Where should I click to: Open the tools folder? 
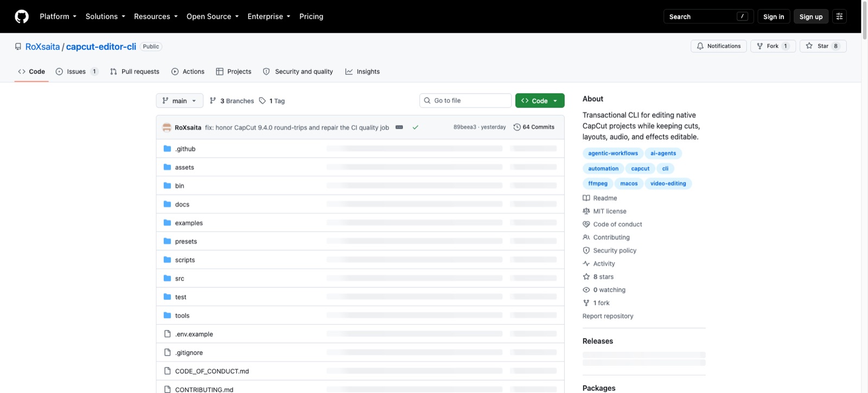pyautogui.click(x=182, y=315)
